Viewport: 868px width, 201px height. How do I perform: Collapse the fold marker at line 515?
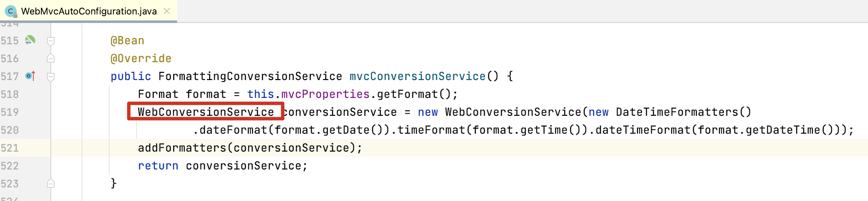[51, 41]
